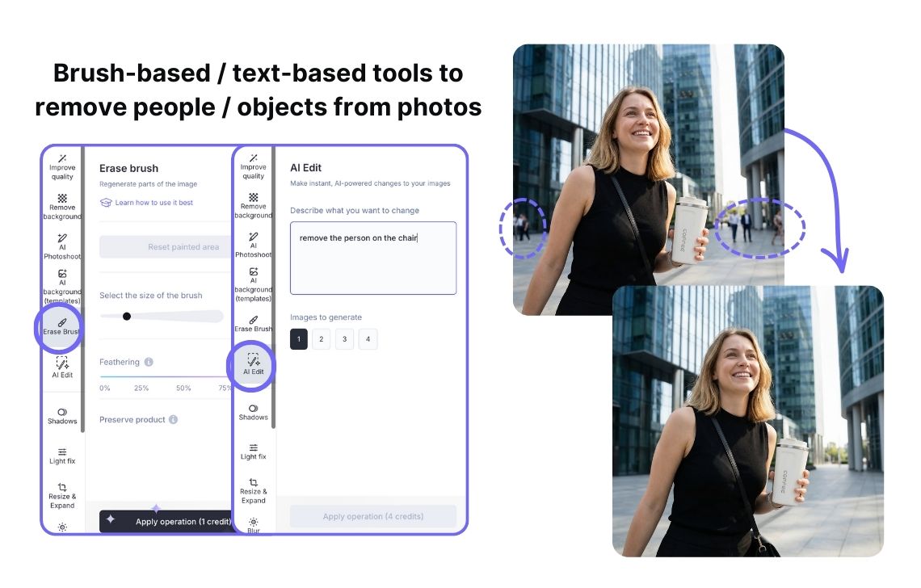Click the Preserve product info icon
The image size is (921, 588).
(x=174, y=420)
